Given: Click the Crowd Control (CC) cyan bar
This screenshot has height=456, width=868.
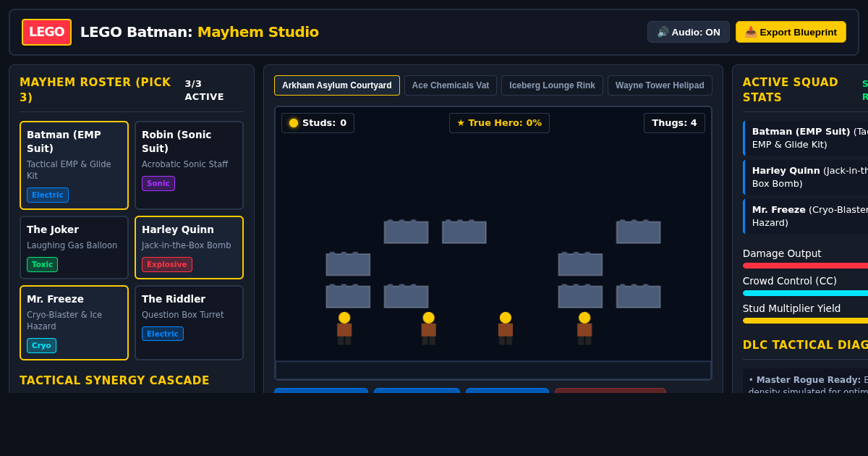Looking at the screenshot, I should [x=805, y=293].
